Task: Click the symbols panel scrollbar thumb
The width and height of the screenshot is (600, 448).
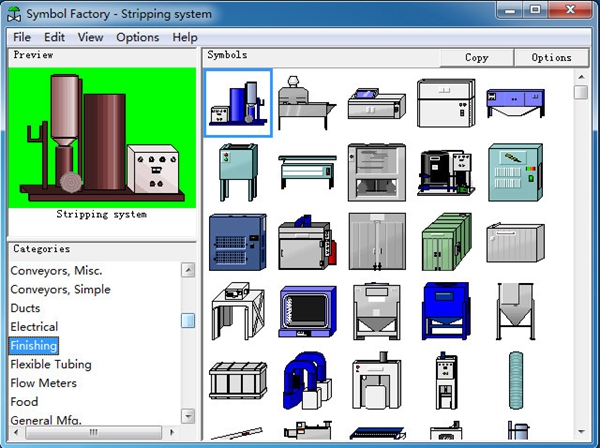Action: tap(581, 92)
